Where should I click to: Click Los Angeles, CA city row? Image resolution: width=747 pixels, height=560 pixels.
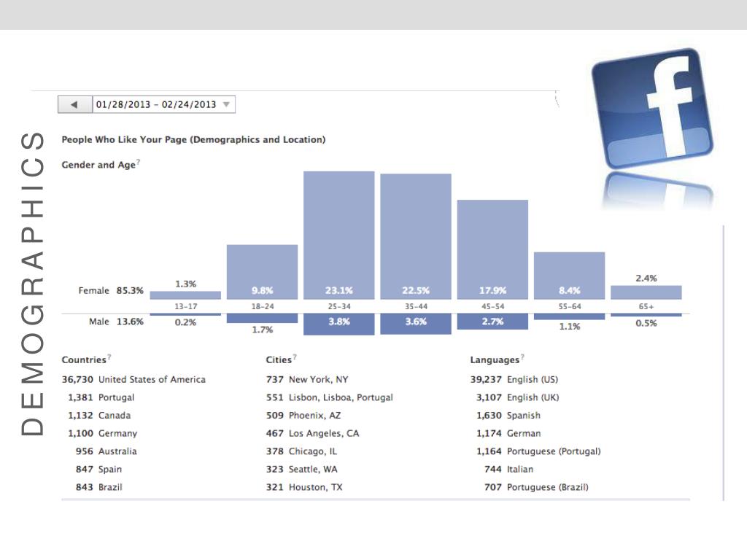312,434
